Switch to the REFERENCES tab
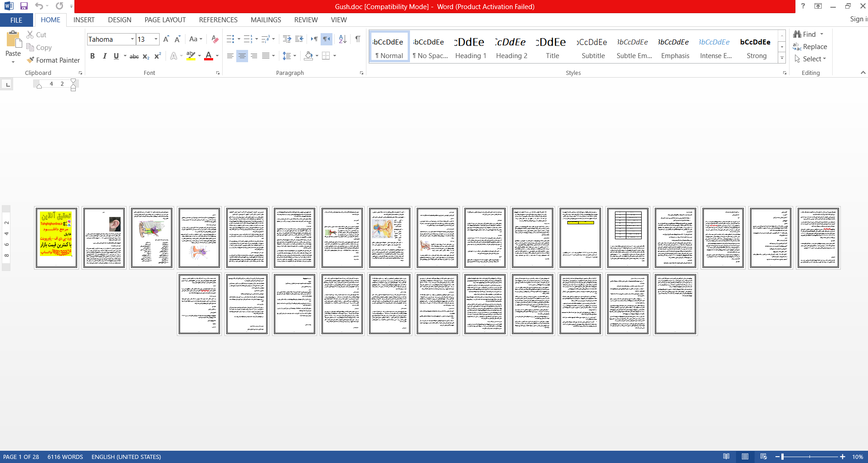Image resolution: width=868 pixels, height=463 pixels. click(x=218, y=20)
